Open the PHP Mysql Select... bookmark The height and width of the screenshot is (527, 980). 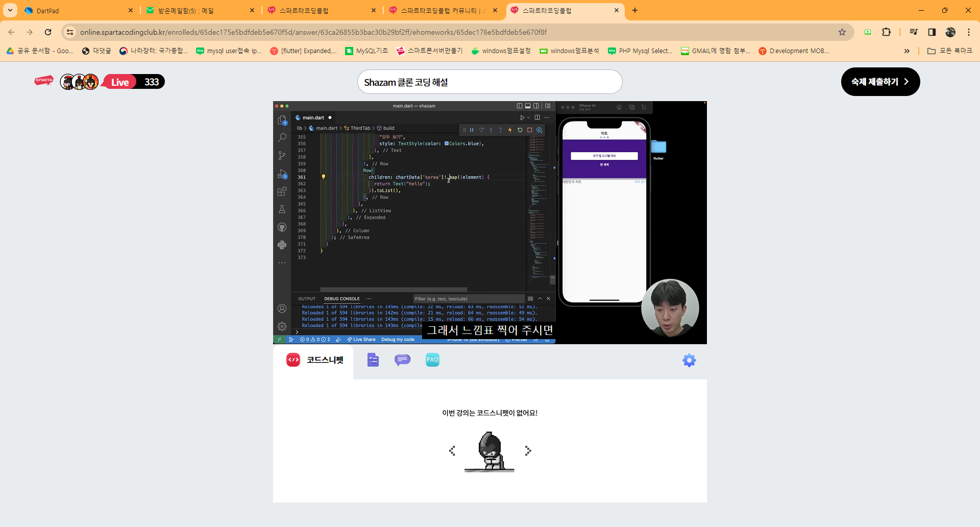coord(640,51)
